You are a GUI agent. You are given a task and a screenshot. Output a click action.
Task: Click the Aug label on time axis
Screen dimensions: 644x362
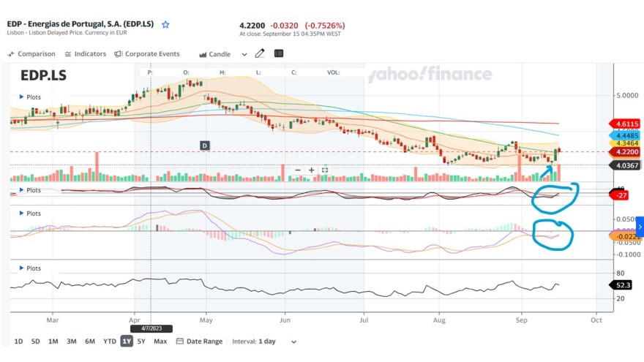coord(439,320)
